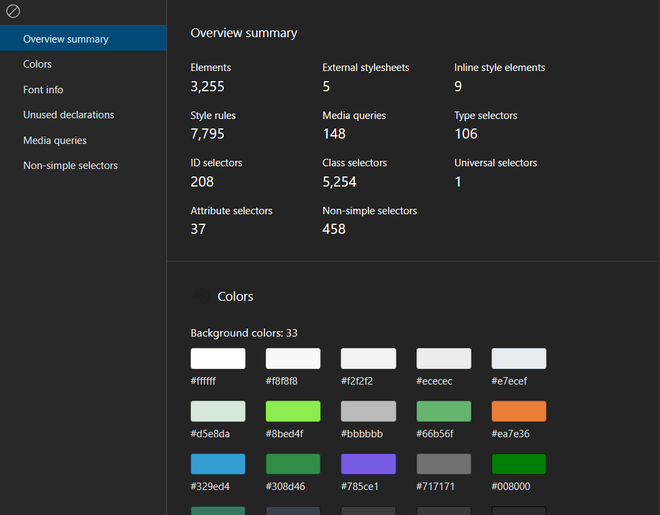Select the #f8f8f8 color swatch
The image size is (660, 515).
click(x=293, y=359)
